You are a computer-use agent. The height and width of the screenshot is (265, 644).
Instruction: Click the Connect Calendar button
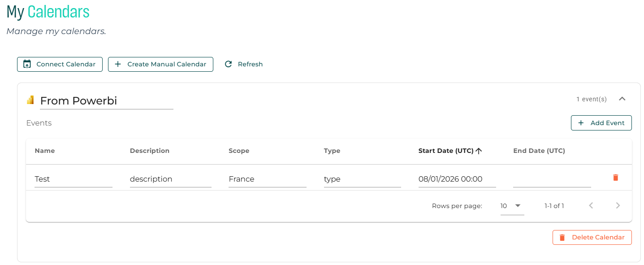click(60, 64)
